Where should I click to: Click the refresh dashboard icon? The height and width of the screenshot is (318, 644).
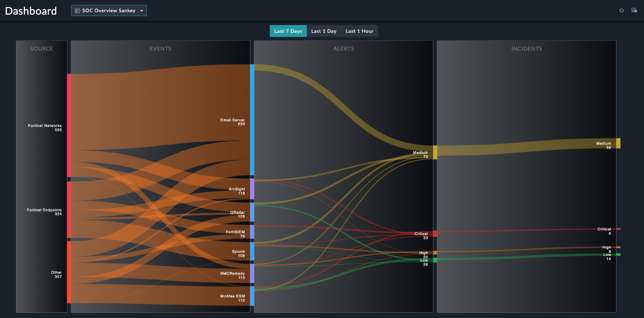tap(621, 10)
